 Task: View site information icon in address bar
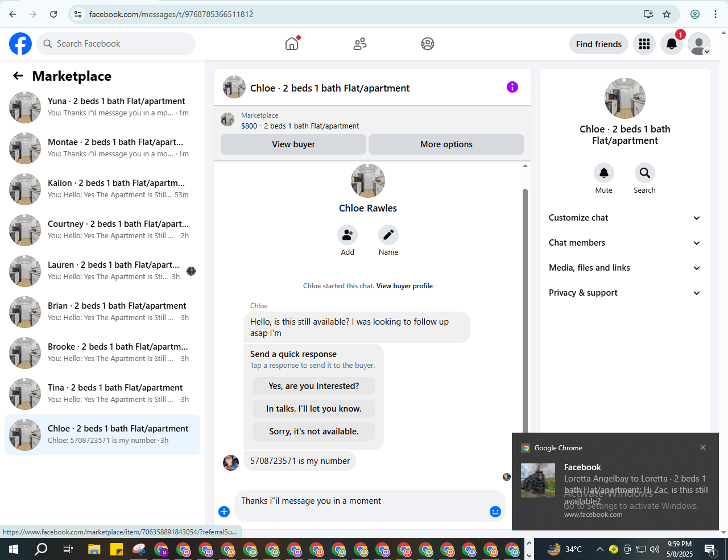coord(78,14)
